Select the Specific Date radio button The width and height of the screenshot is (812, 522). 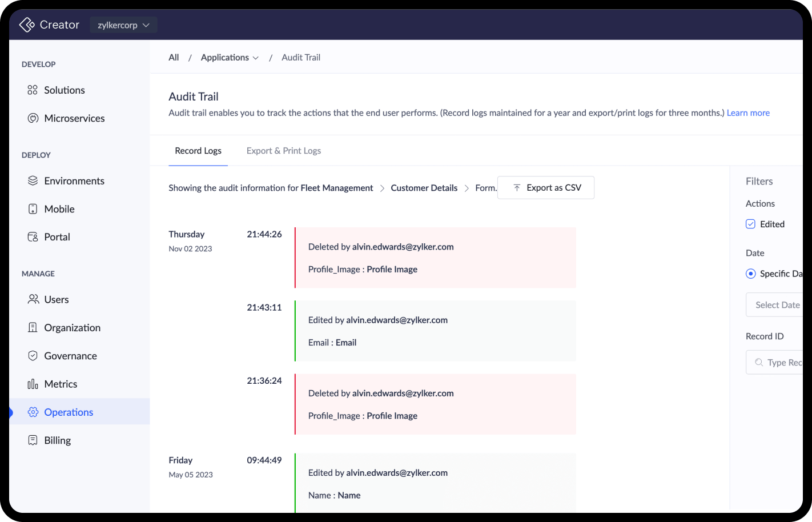tap(751, 274)
